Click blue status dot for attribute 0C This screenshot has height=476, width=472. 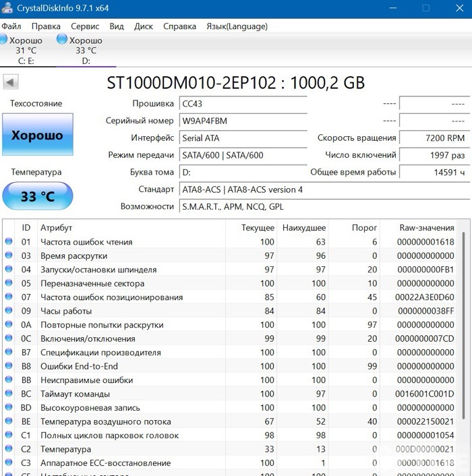click(9, 338)
